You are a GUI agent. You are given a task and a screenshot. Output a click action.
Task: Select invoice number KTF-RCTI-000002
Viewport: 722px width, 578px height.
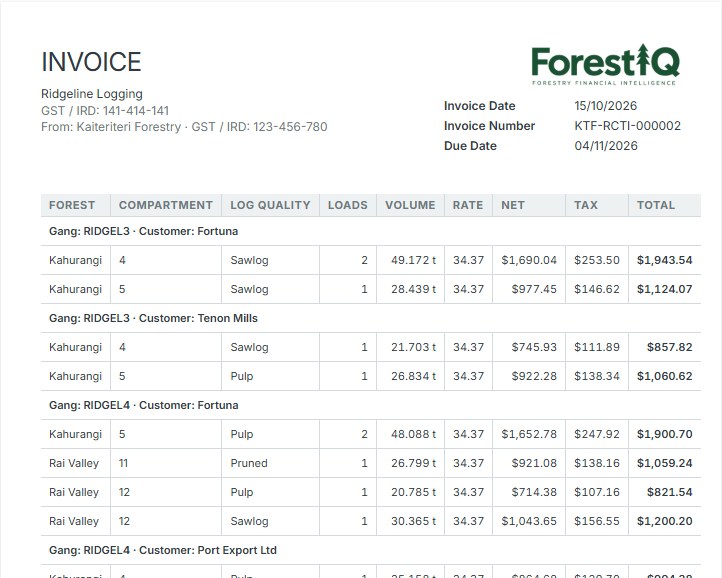click(628, 126)
